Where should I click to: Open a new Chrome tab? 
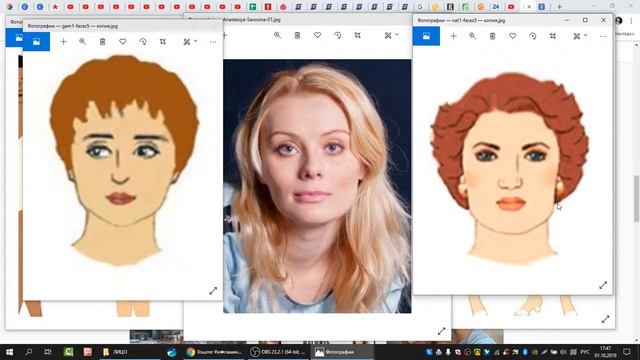[560, 7]
